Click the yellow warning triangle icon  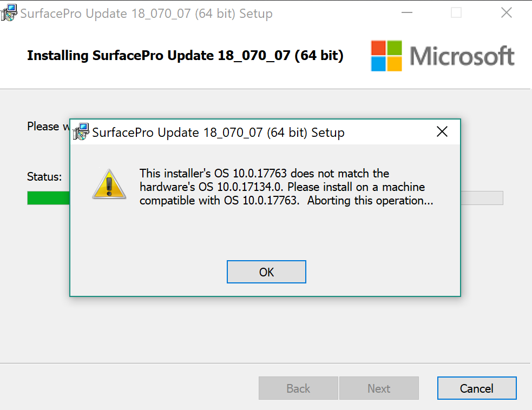tap(109, 184)
